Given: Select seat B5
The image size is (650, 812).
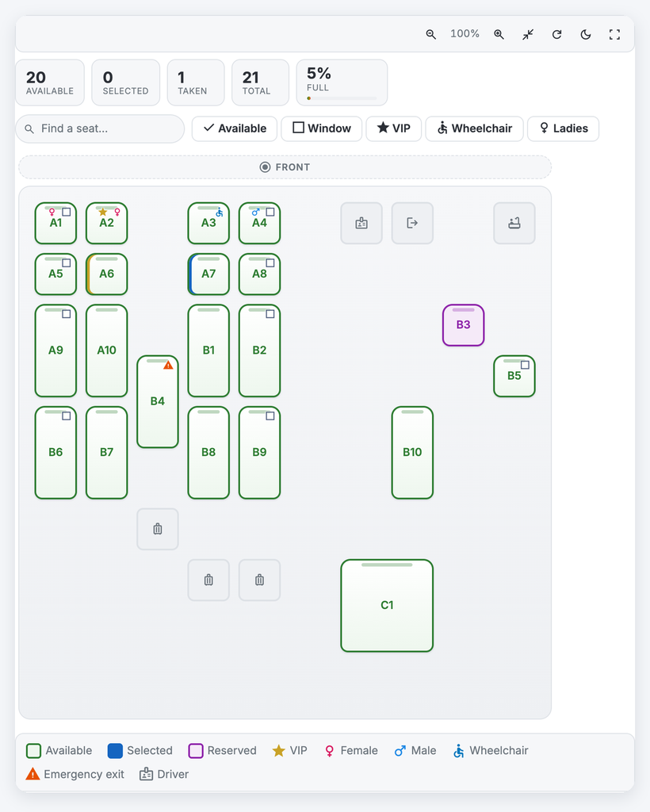Looking at the screenshot, I should pos(514,376).
